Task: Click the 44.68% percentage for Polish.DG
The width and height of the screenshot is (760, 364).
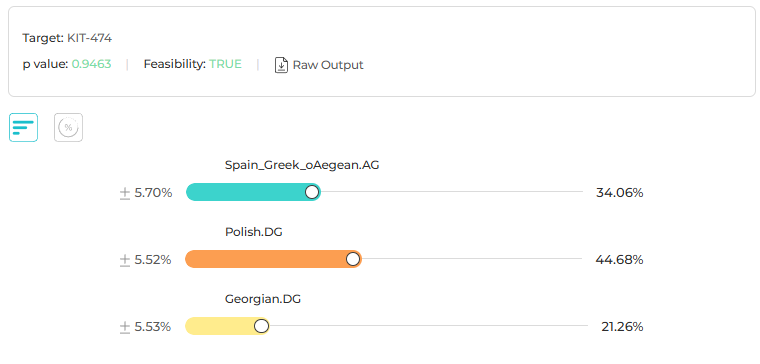Action: coord(619,260)
